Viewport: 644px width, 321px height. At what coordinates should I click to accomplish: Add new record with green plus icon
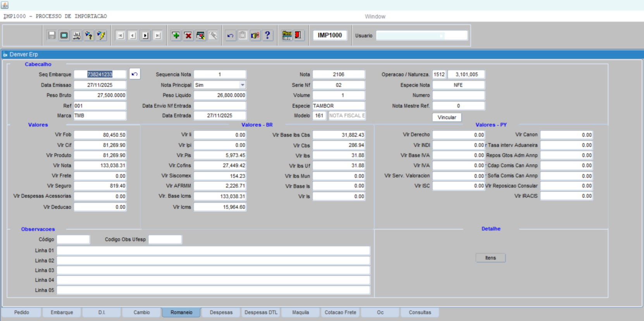[x=176, y=35]
